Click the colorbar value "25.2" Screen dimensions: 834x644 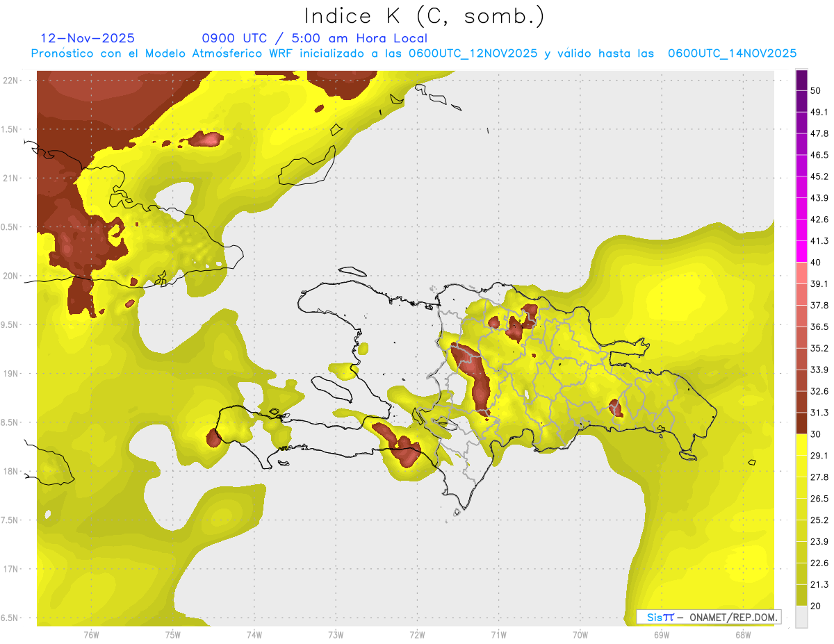[819, 520]
